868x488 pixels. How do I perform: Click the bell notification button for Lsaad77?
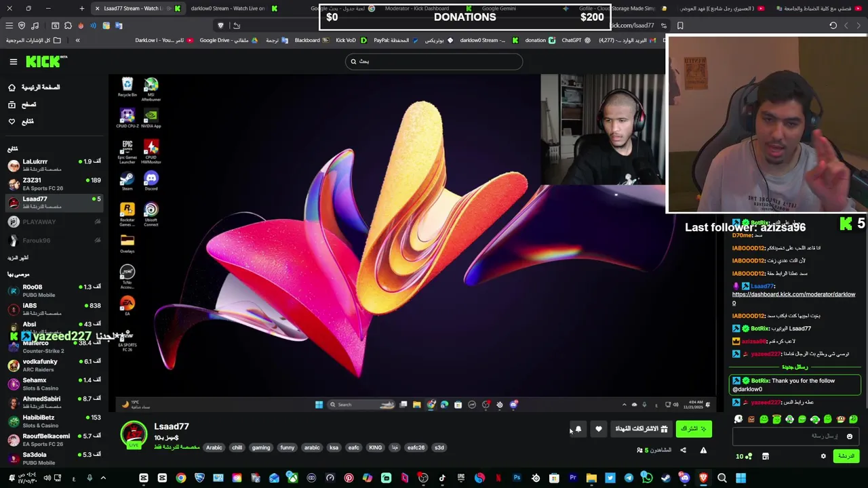tap(578, 429)
